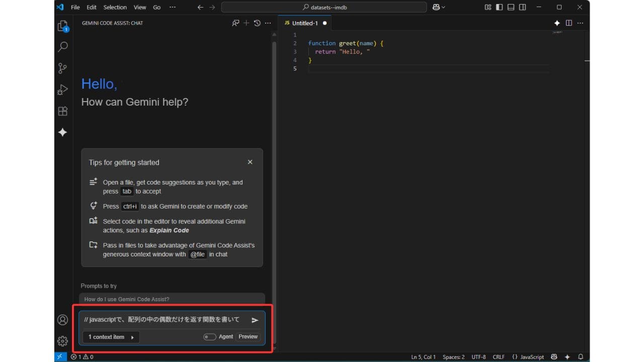644x362 pixels.
Task: Click the Preview button near Agent toggle
Action: (248, 336)
